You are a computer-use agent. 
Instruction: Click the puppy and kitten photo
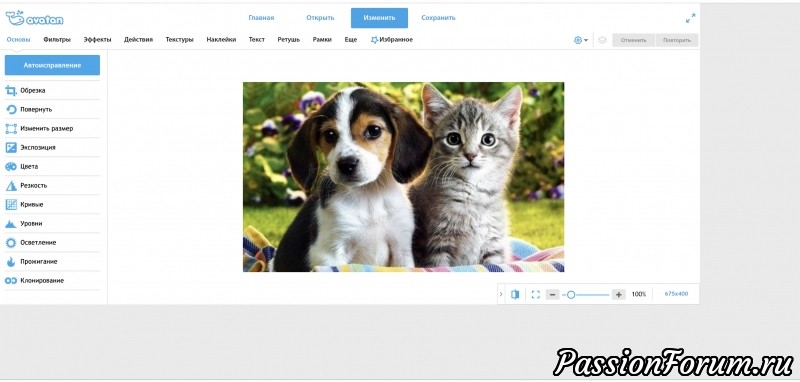pyautogui.click(x=404, y=177)
